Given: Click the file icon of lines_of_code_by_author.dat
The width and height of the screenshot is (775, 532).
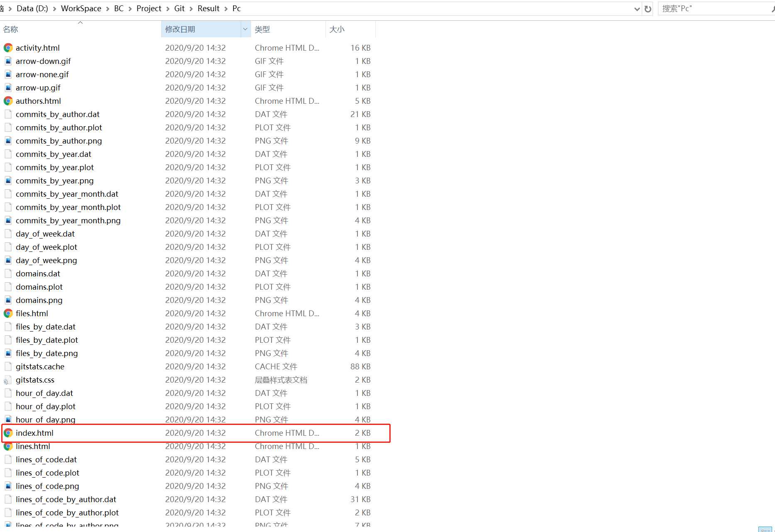Looking at the screenshot, I should click(x=8, y=499).
